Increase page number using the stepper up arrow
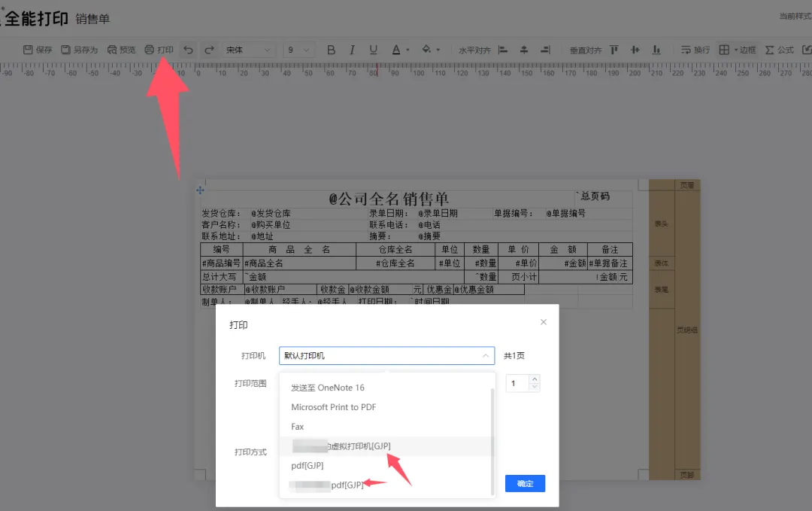 tap(533, 379)
